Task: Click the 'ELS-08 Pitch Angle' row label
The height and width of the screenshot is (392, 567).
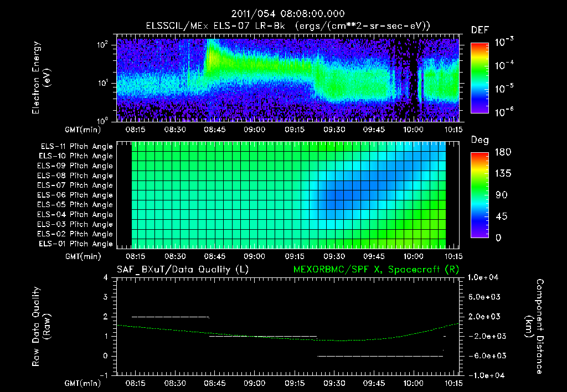Action: point(75,176)
